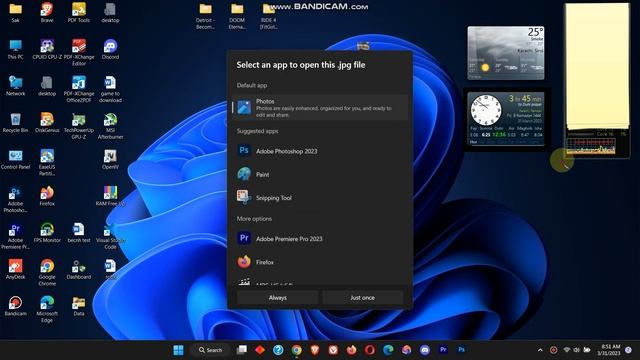The image size is (640, 360).
Task: Open the Recycle Bin
Action: (x=16, y=123)
